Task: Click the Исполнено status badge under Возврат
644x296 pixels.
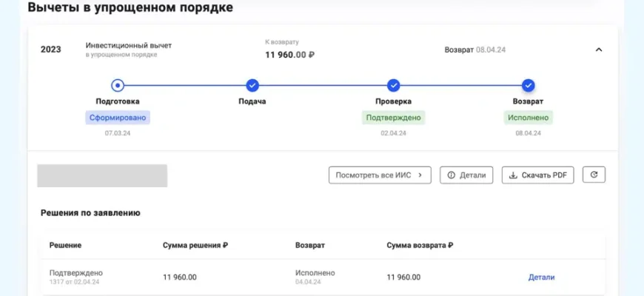Action: point(528,118)
